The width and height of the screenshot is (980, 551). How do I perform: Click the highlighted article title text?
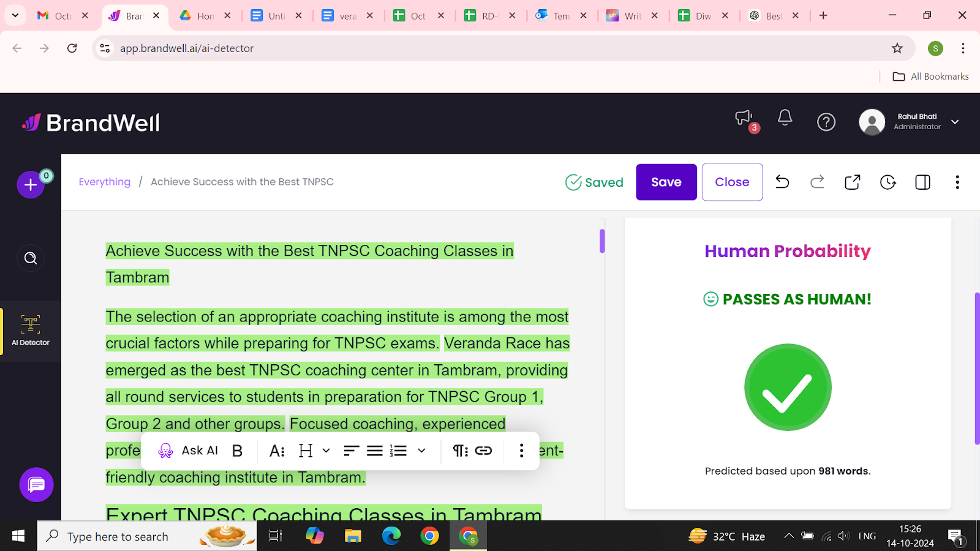[x=309, y=264]
